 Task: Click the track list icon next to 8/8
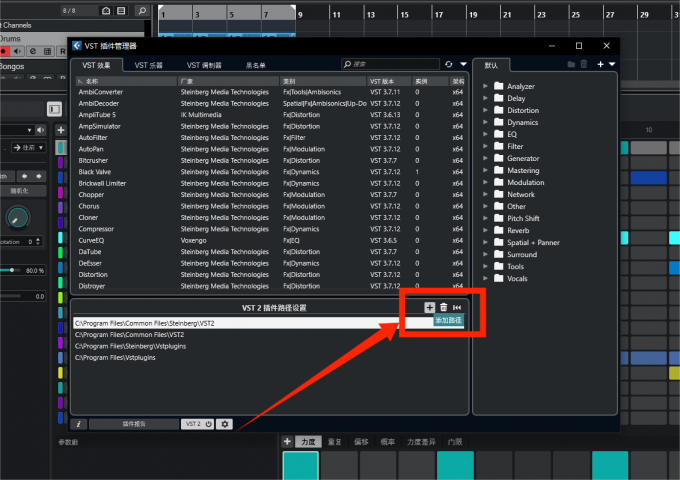click(x=121, y=11)
